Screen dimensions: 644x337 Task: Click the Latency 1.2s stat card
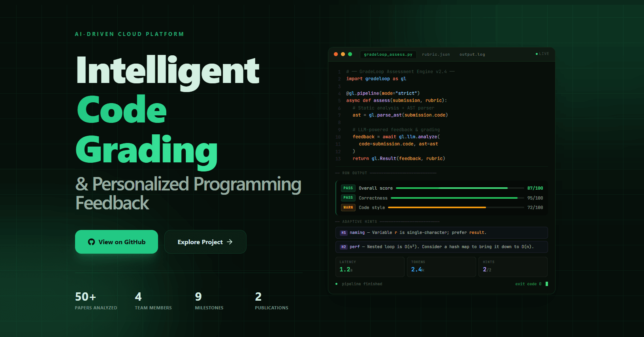click(x=370, y=267)
